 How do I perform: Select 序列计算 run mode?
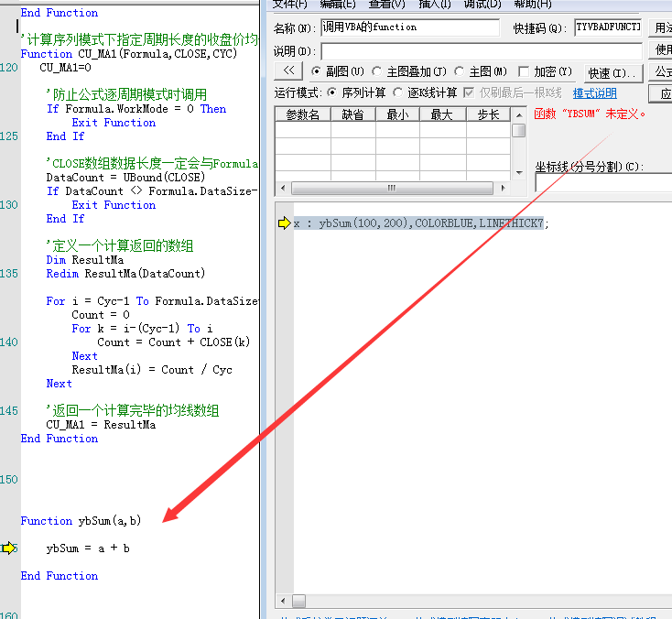tap(333, 92)
